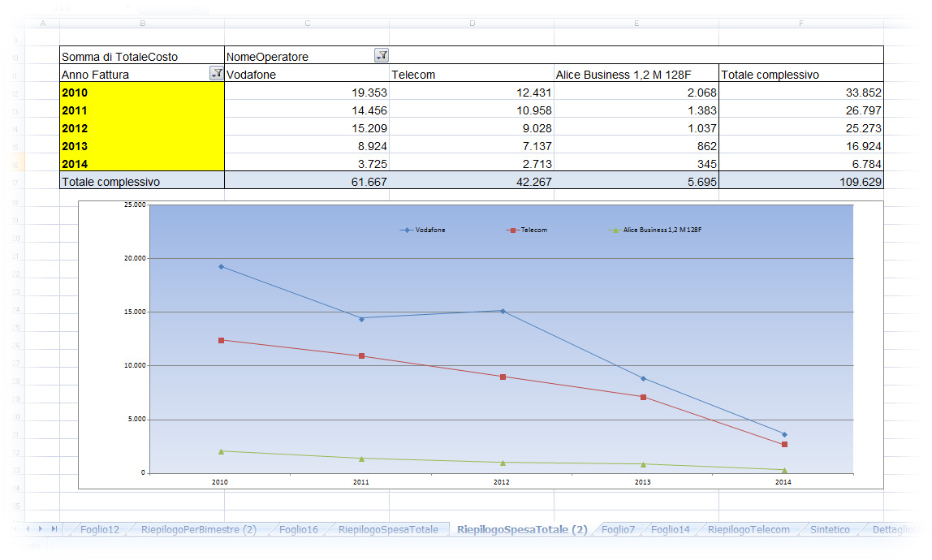The height and width of the screenshot is (560, 932).
Task: Select the yellow 2014 year cell
Action: click(142, 163)
